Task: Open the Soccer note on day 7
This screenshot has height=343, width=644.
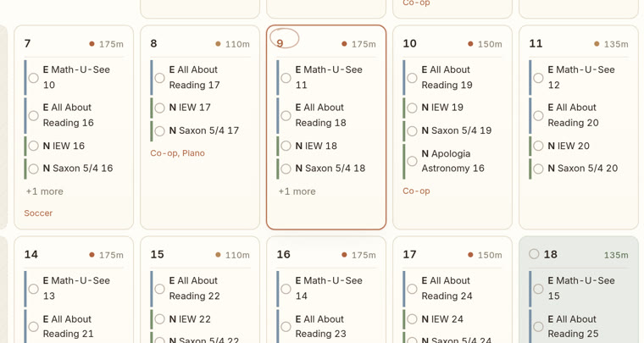Action: point(38,213)
